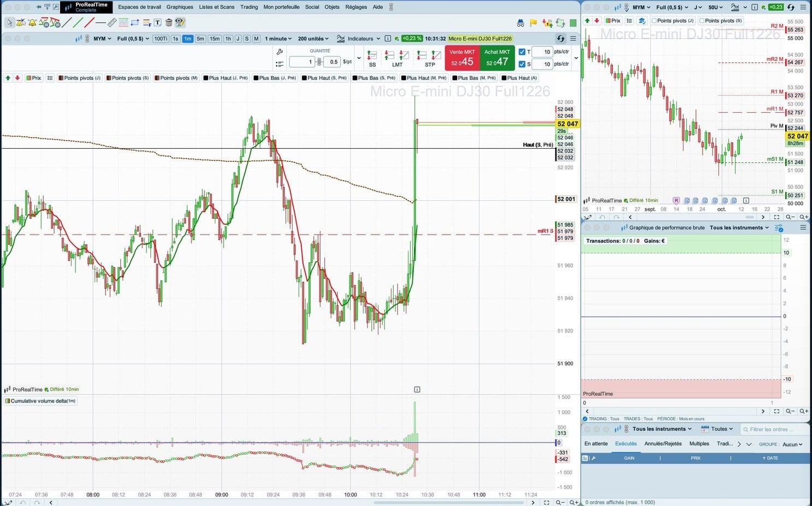Image resolution: width=812 pixels, height=506 pixels.
Task: Toggle the S stop-loss checkbox
Action: coord(522,64)
